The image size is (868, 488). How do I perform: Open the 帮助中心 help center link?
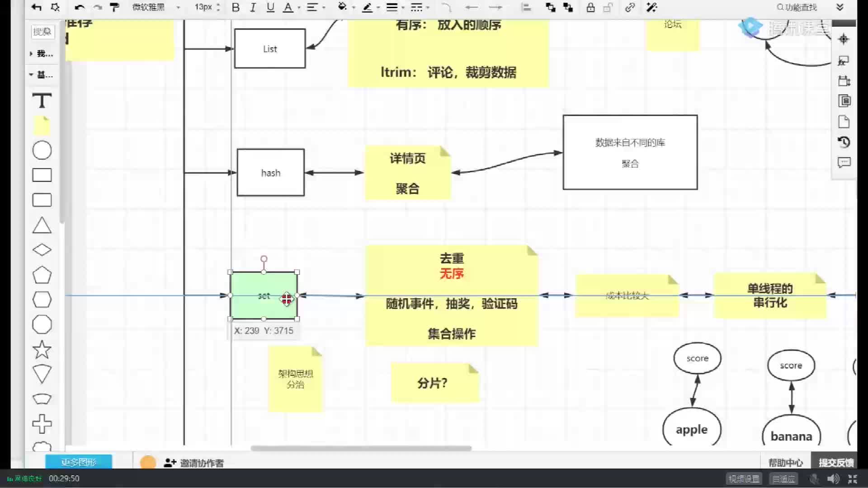[786, 463]
